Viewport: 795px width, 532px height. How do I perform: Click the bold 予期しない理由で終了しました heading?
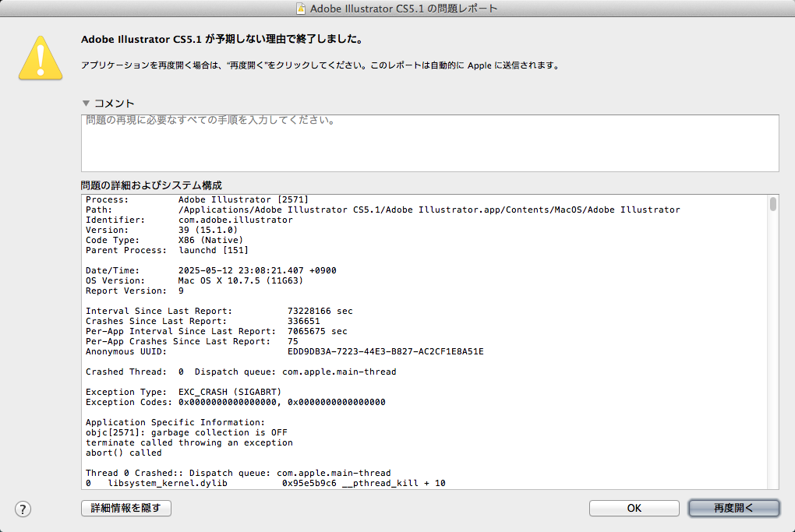coord(223,39)
